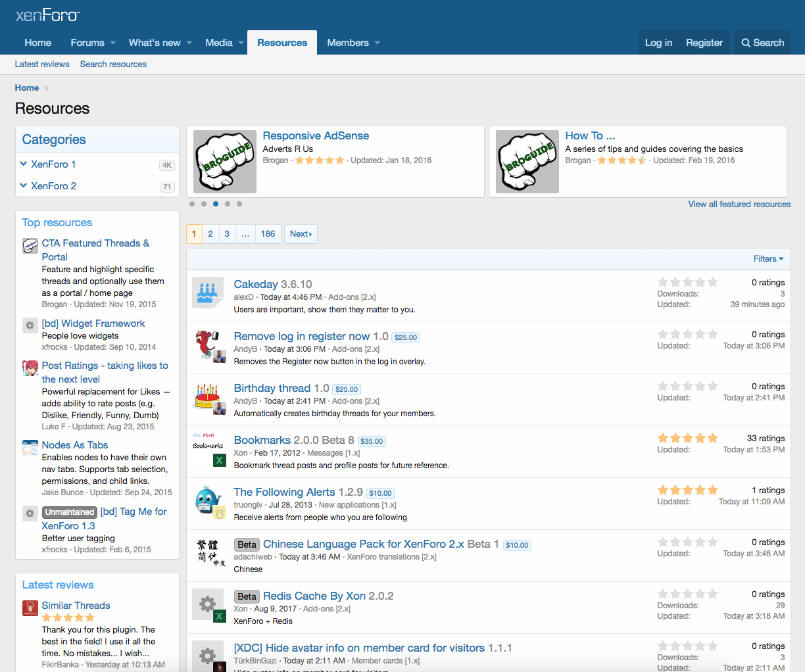805x672 pixels.
Task: Click View all featured resources link
Action: point(739,204)
